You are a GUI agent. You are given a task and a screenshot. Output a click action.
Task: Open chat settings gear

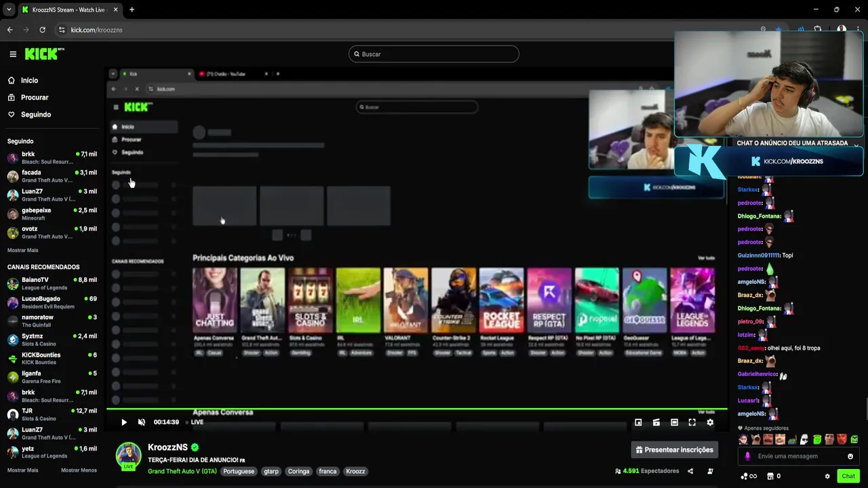point(827,476)
